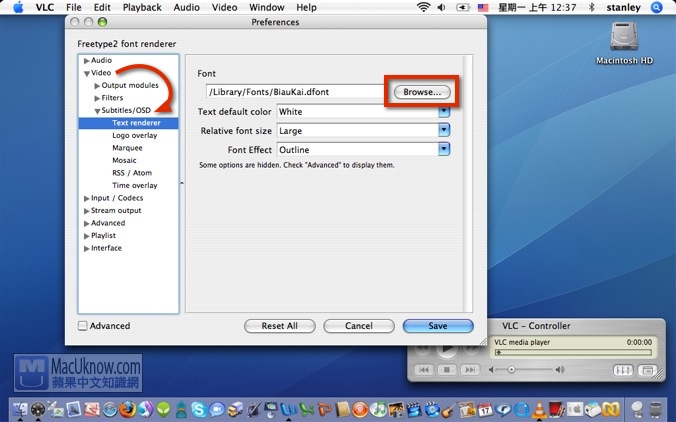Open Skype in the Dock
Viewport: 676px width, 422px height.
pyautogui.click(x=198, y=409)
